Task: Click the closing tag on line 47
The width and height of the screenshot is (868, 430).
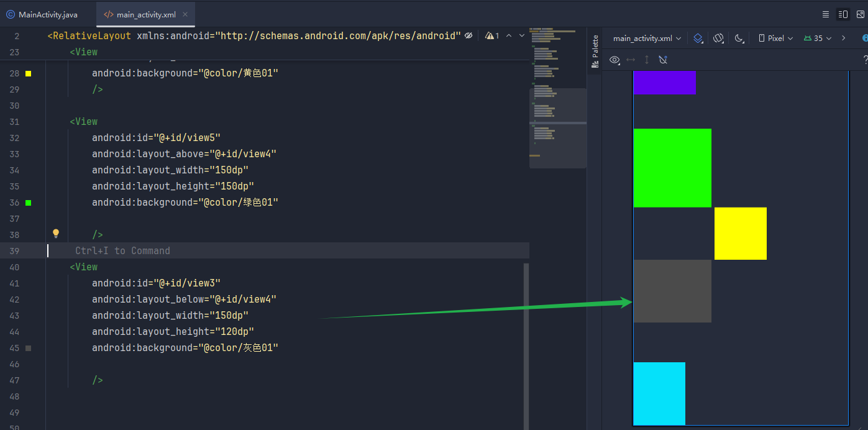Action: point(98,380)
